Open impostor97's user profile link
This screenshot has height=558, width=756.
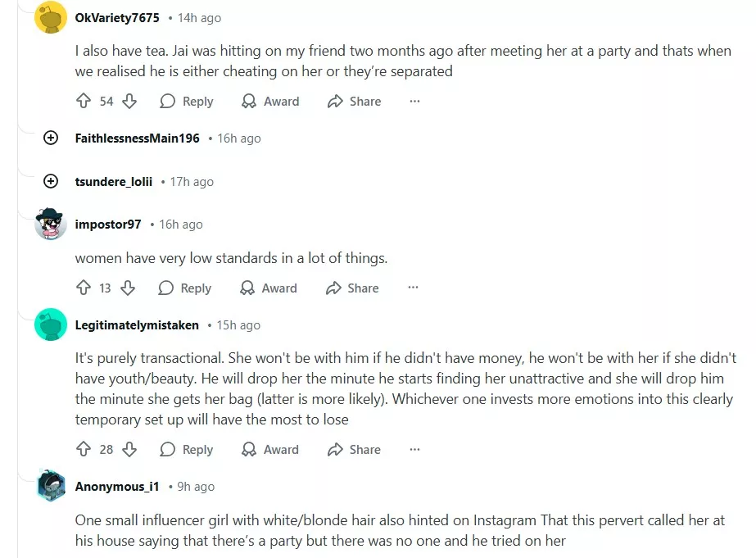coord(108,225)
